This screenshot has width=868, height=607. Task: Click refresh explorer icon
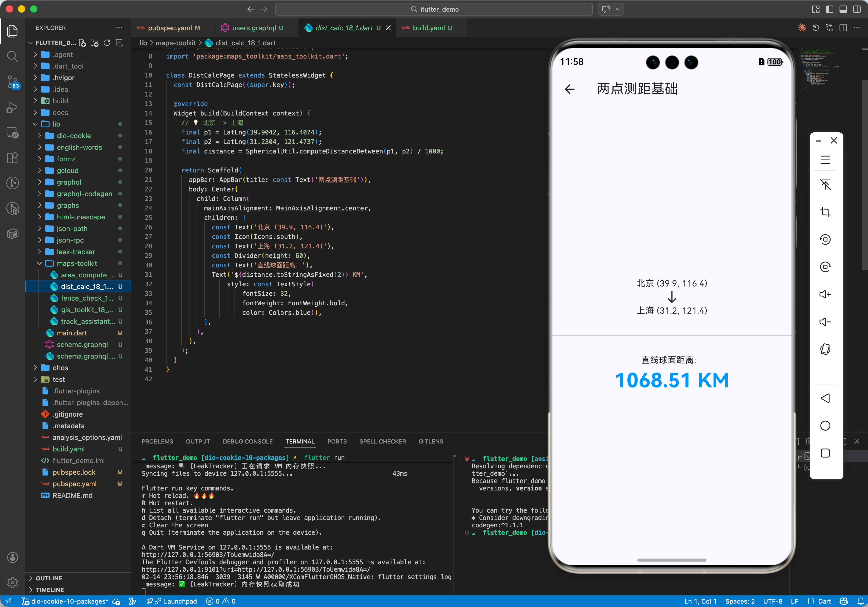[x=107, y=43]
